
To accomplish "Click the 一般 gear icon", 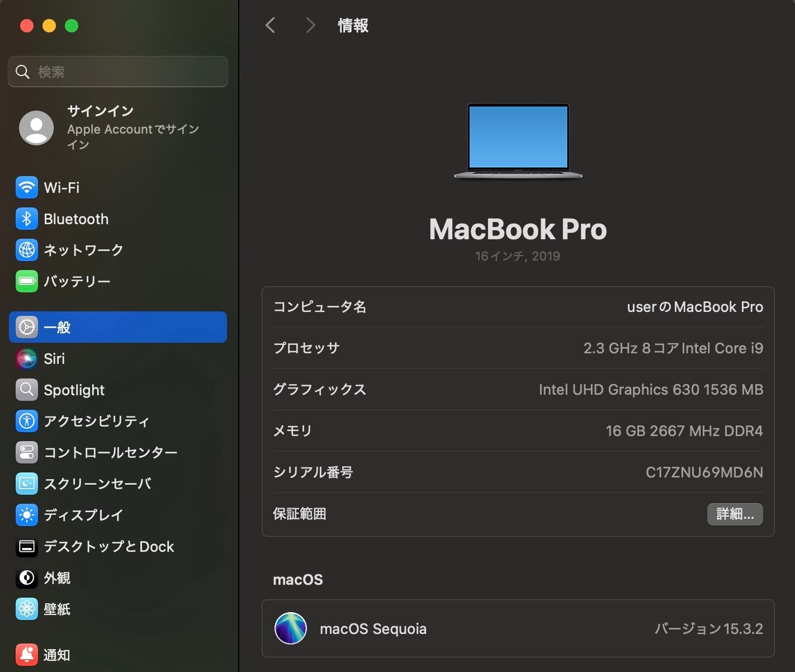I will (27, 327).
